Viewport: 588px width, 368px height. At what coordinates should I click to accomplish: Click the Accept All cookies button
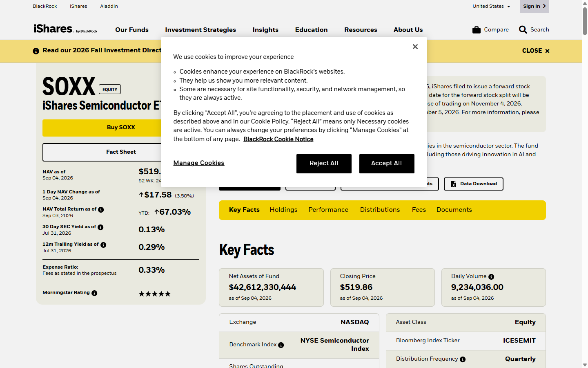[387, 164]
